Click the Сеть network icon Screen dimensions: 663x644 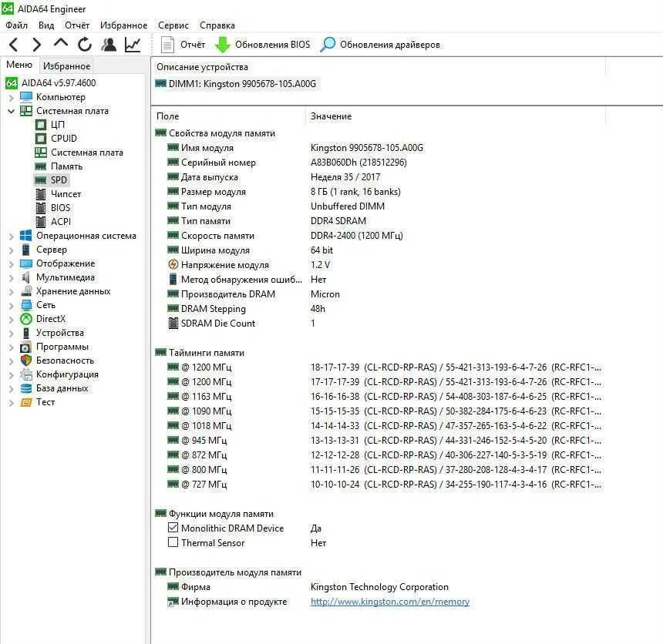26,305
